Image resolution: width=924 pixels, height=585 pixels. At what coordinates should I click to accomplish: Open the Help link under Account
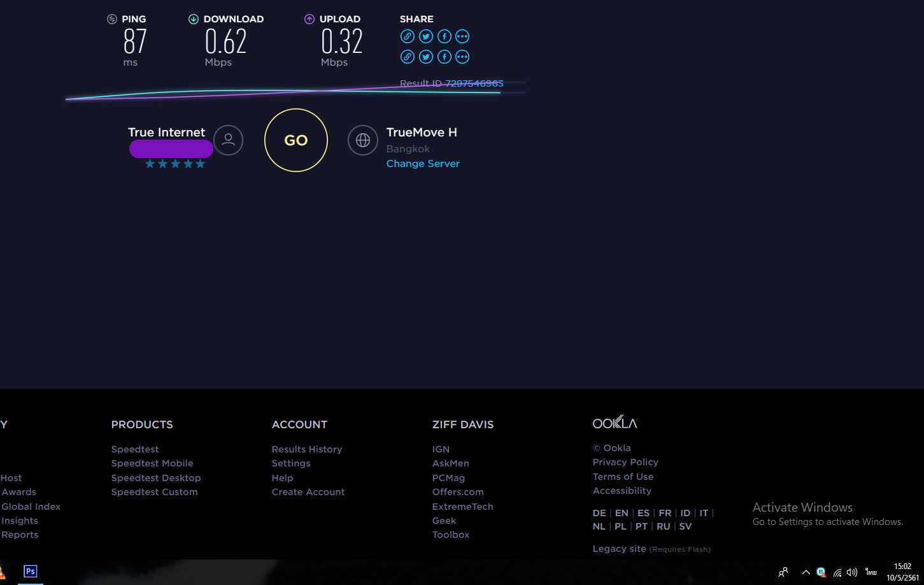point(283,478)
